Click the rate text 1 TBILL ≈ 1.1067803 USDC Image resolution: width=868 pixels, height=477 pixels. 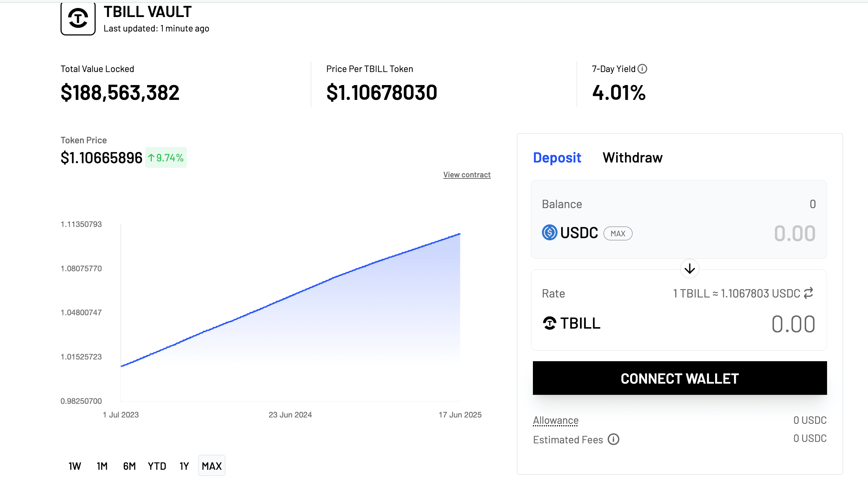[736, 294]
